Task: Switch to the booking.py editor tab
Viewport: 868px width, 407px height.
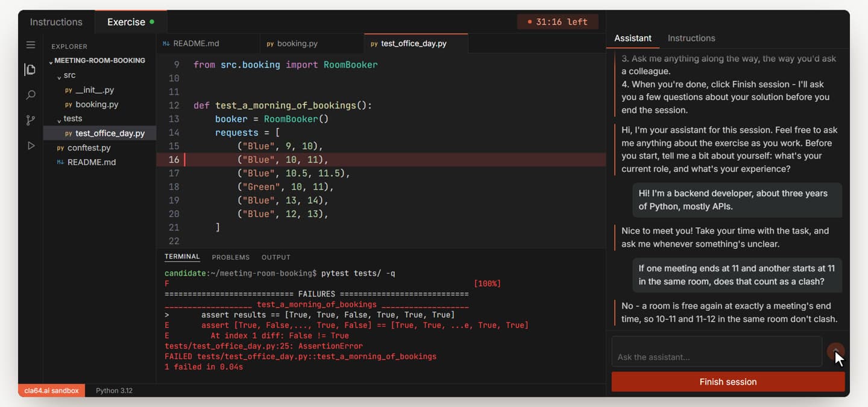Action: [x=312, y=43]
